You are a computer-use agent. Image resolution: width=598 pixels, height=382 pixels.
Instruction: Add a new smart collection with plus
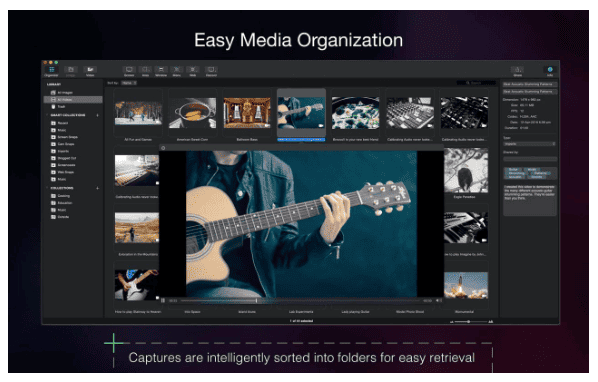tap(98, 115)
